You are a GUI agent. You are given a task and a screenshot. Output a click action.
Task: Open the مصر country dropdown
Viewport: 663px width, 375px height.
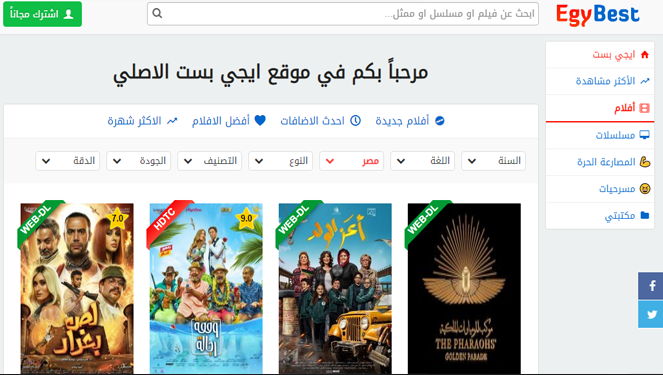click(351, 161)
